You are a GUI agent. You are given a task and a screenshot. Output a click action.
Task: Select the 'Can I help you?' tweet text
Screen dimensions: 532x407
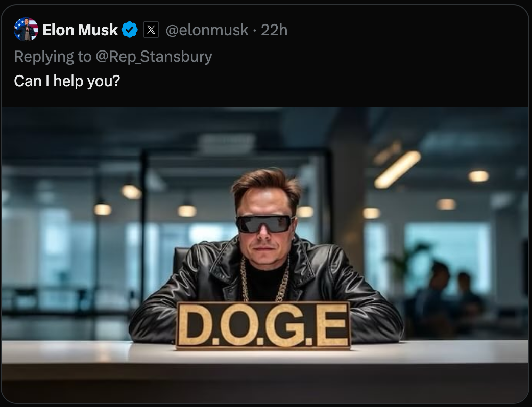(67, 81)
